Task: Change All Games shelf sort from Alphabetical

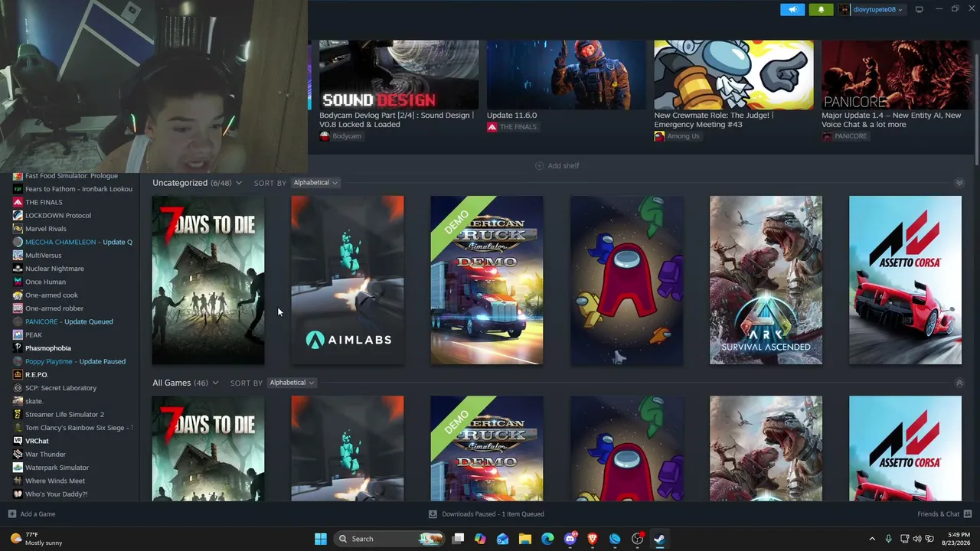Action: [291, 383]
